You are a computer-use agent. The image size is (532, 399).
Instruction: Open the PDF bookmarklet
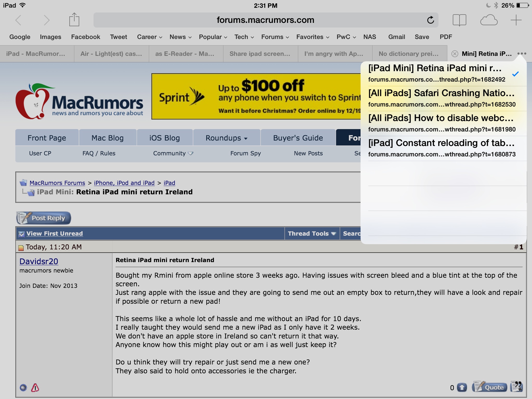tap(446, 37)
